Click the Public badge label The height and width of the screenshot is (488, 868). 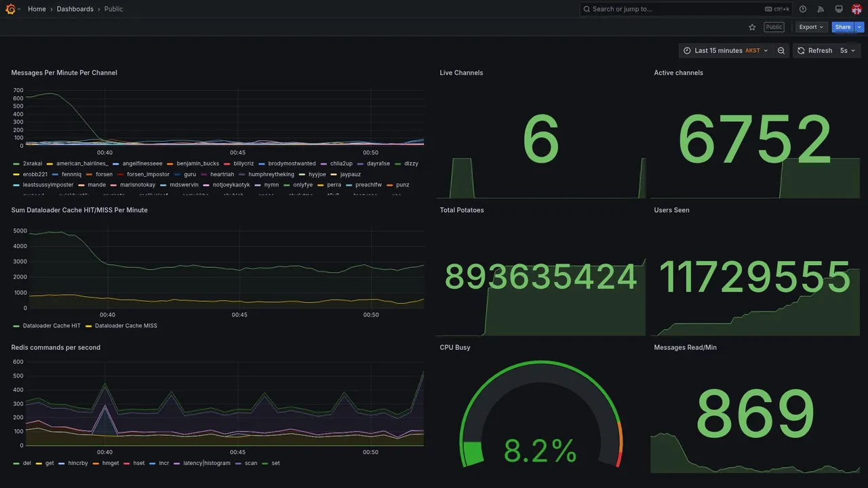pos(774,27)
